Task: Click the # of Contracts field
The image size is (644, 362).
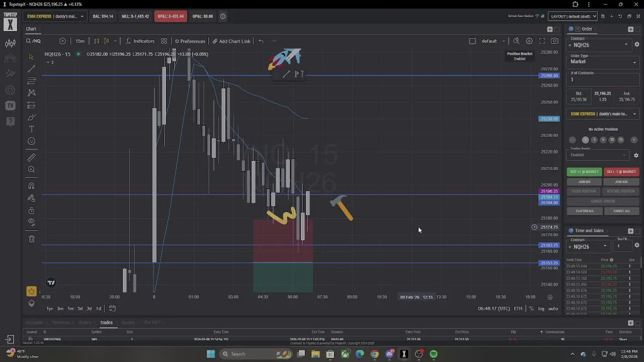Action: click(603, 79)
